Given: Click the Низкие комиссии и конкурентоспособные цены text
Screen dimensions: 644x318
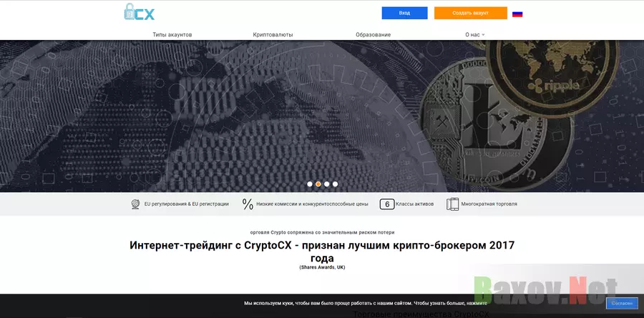Looking at the screenshot, I should (312, 204).
